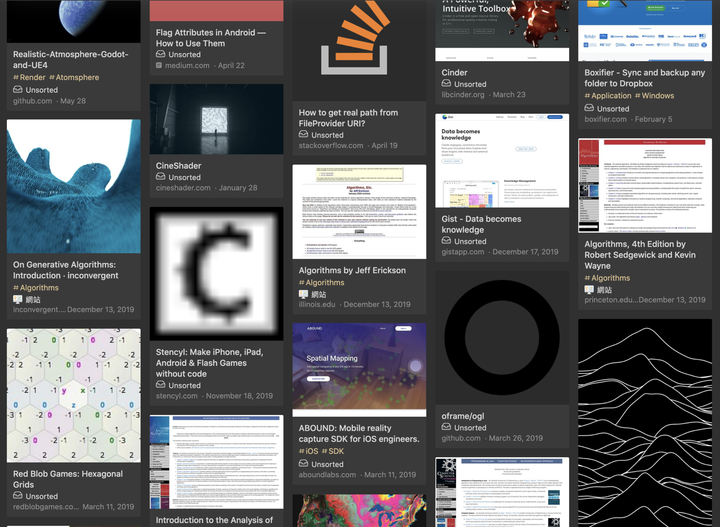Click the 'illinois.edu' domain text

(x=317, y=304)
